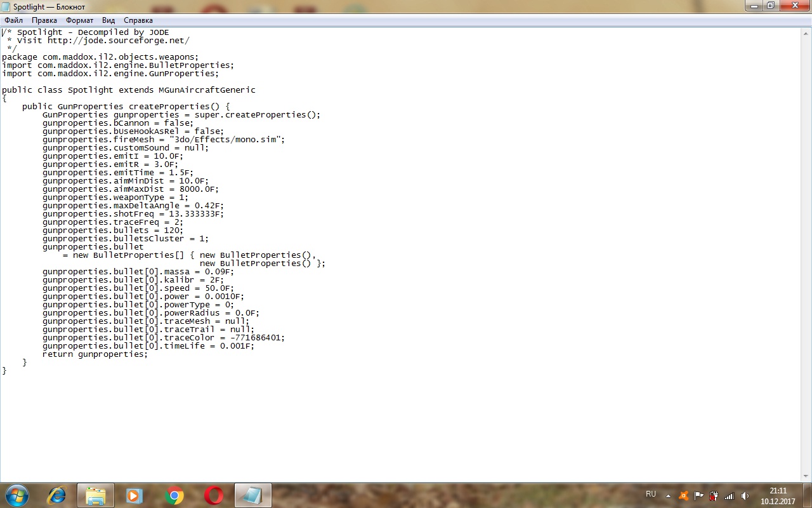The height and width of the screenshot is (508, 812).
Task: Show hidden tray icons arrow
Action: (x=668, y=495)
